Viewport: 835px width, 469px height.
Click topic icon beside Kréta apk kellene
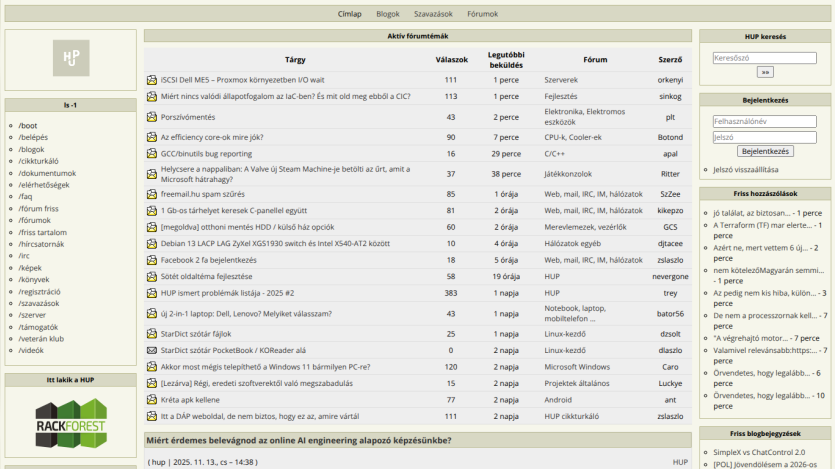pyautogui.click(x=152, y=400)
